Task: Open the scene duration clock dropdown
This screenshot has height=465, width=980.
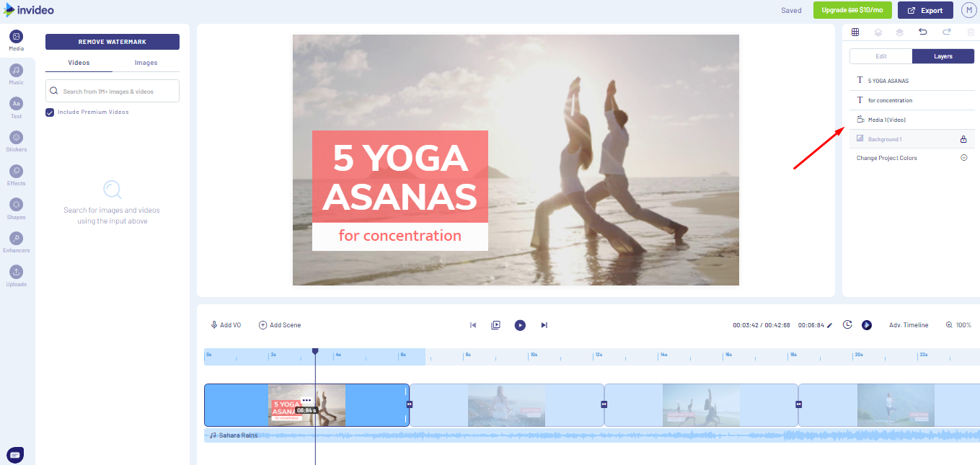Action: click(x=848, y=324)
